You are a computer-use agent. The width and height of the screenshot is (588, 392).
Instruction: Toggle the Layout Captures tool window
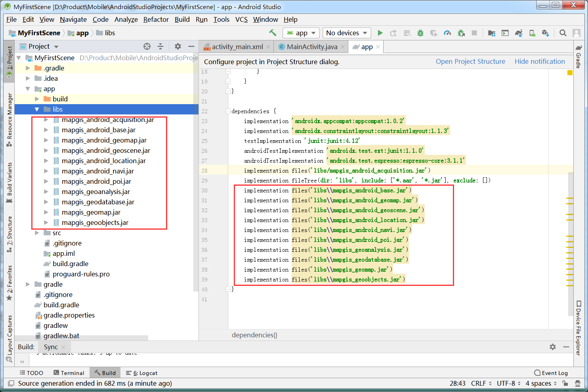(9, 339)
